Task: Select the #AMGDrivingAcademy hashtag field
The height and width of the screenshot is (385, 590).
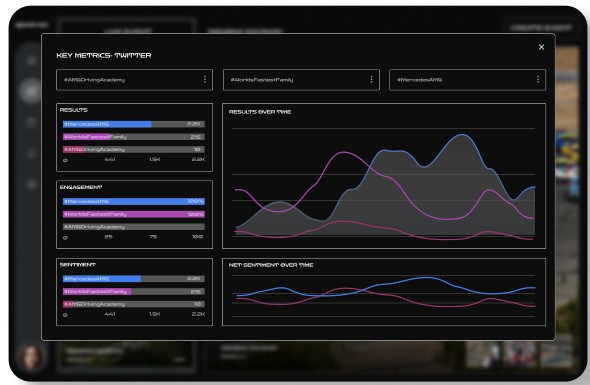Action: (x=134, y=80)
